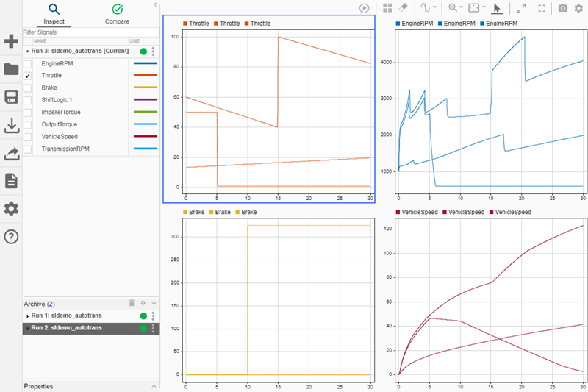Click the ShiftLogic:1 purple line swatch
This screenshot has height=392, width=588.
pos(146,99)
